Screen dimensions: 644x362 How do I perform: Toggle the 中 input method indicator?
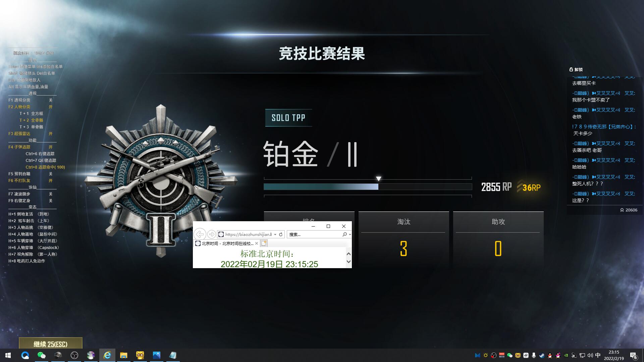(598, 355)
